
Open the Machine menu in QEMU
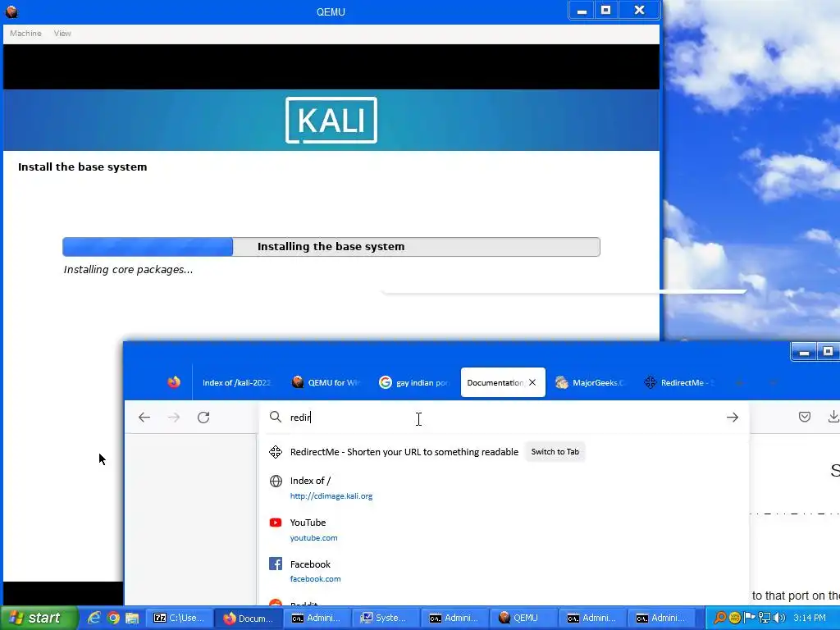coord(25,33)
